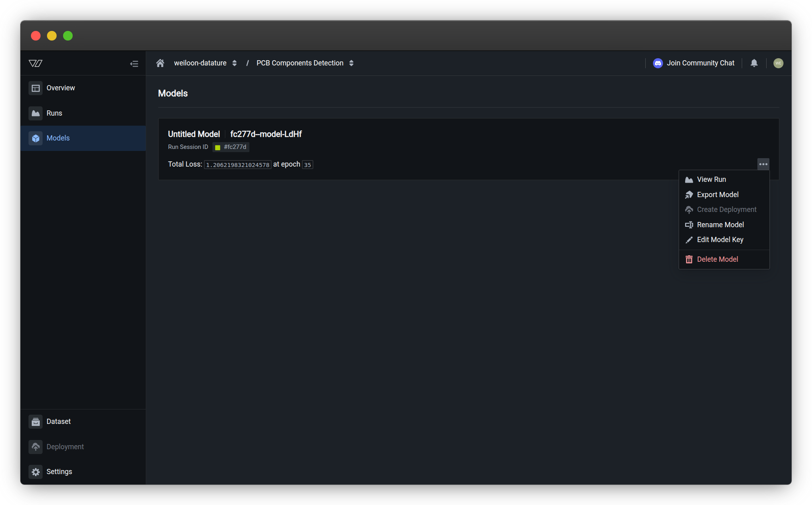Open the Overview sidebar page
This screenshot has height=505, width=812.
click(60, 88)
